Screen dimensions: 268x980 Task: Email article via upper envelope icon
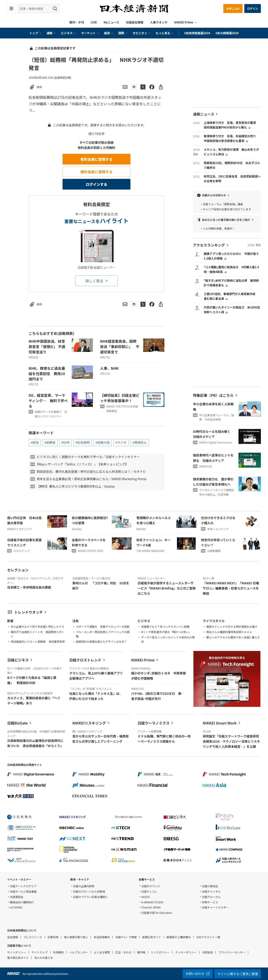click(x=125, y=87)
